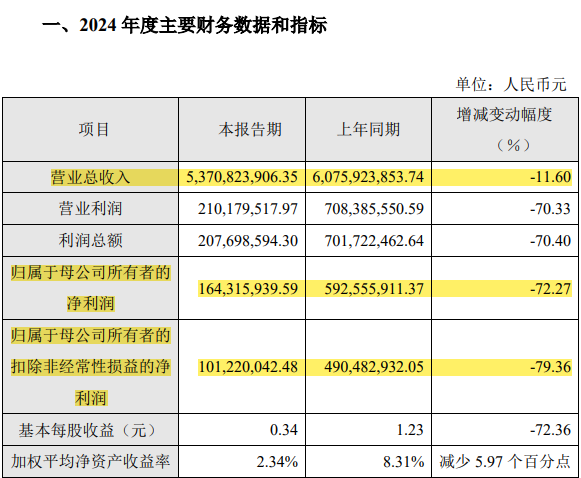Click the highlighted 164,315,939.59 net profit
581x478 pixels.
pyautogui.click(x=248, y=289)
